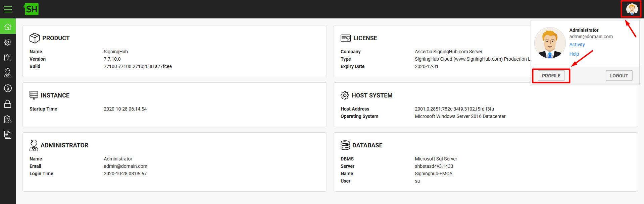Click startup time value "2020-10-28 06:14:54"
644x204 pixels.
tap(125, 109)
